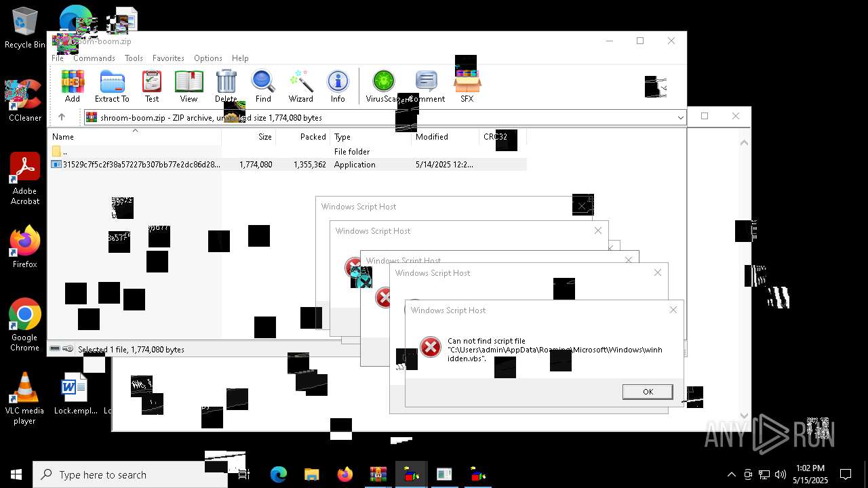
Task: Open the CCleaner desktop shortcut
Action: (x=25, y=100)
